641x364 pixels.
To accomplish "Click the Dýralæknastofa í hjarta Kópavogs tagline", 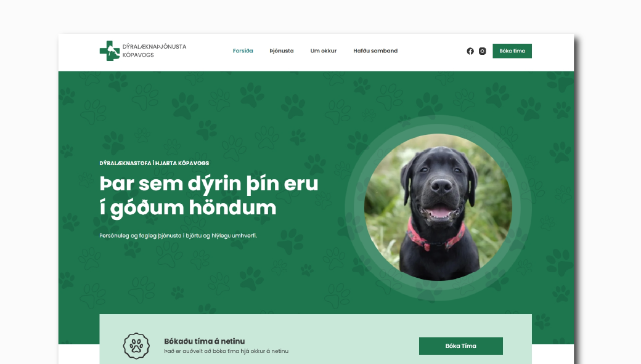I will click(154, 163).
